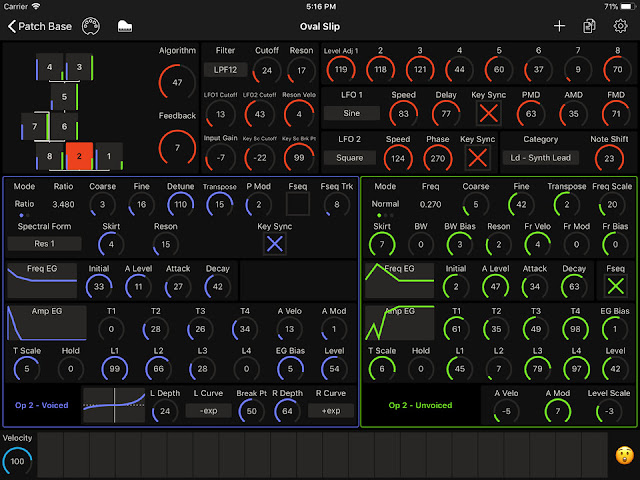This screenshot has height=480, width=640.
Task: Select operator 8 box in algorithm diagram
Action: 49,156
